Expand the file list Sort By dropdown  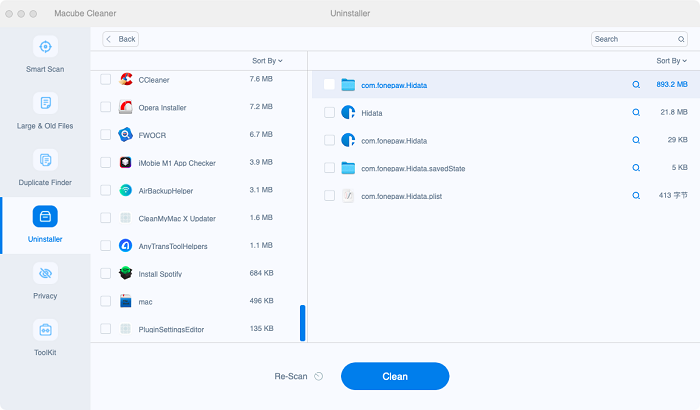671,61
